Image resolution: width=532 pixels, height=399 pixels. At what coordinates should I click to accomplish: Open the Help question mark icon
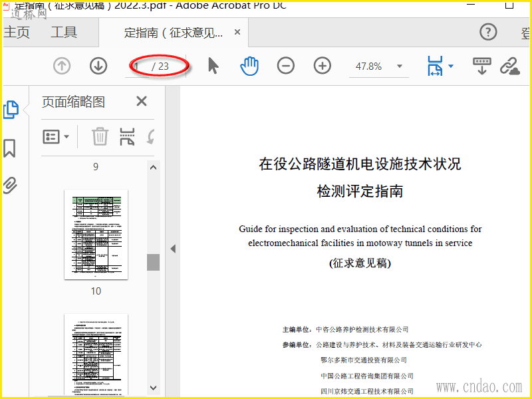tap(488, 32)
